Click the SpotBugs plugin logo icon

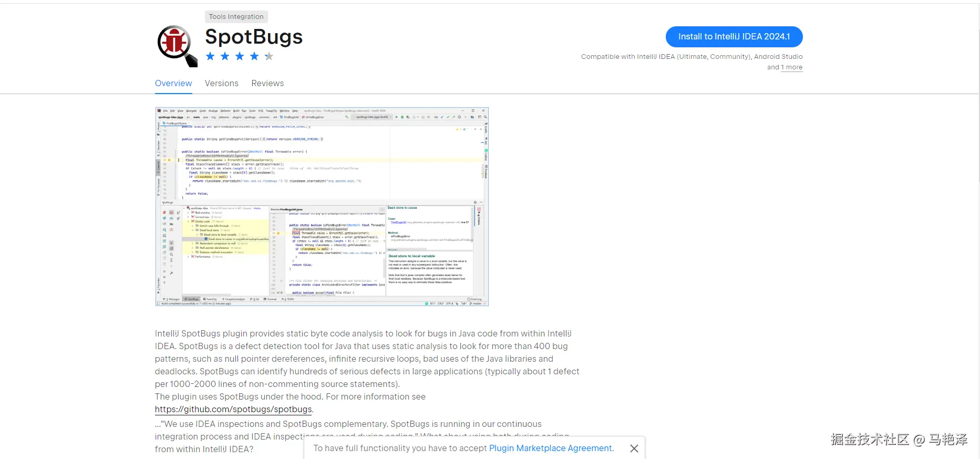(177, 46)
